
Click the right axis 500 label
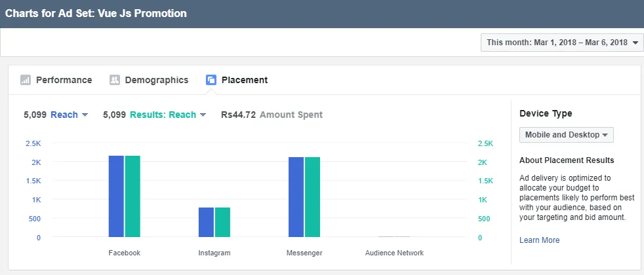484,219
